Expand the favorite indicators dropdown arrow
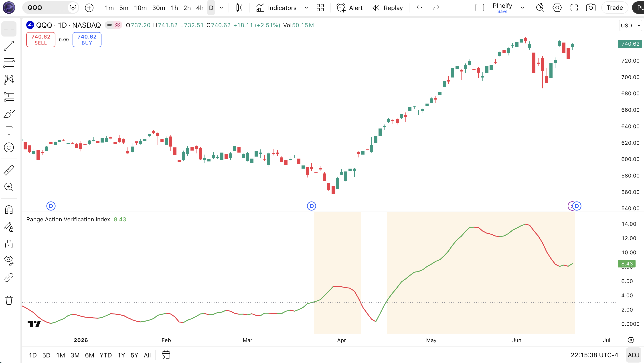This screenshot has width=644, height=363. [306, 8]
